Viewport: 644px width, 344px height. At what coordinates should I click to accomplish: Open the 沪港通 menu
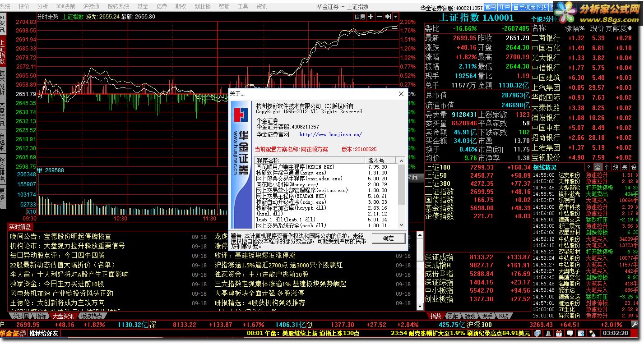pos(92,6)
